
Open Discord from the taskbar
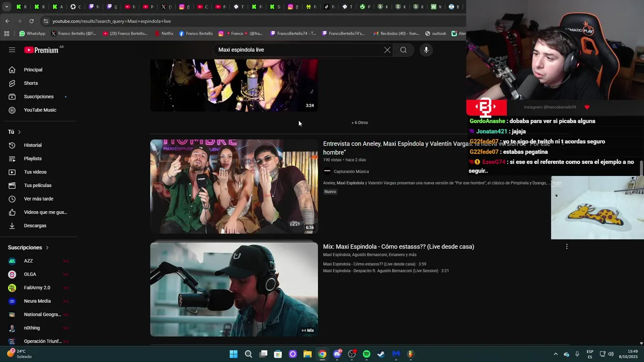coord(337,354)
